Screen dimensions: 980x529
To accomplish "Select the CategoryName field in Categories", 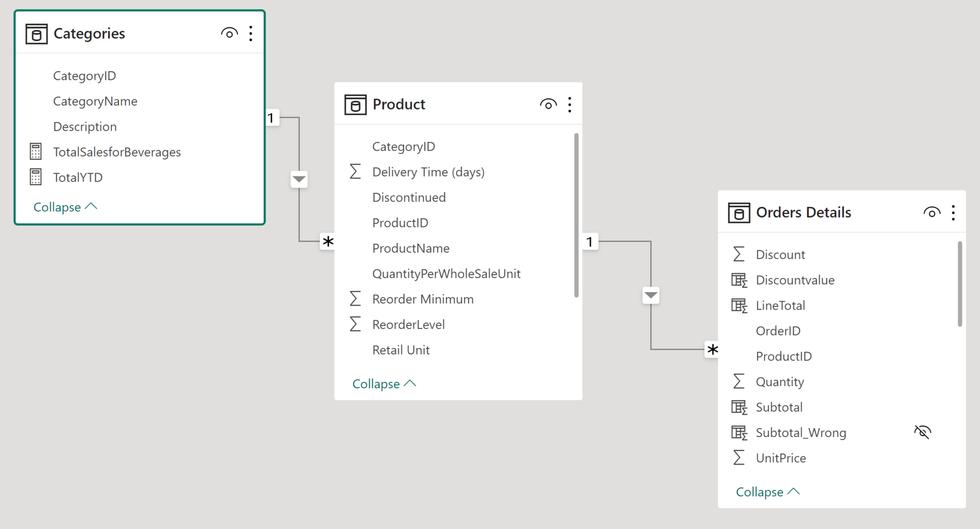I will (95, 101).
